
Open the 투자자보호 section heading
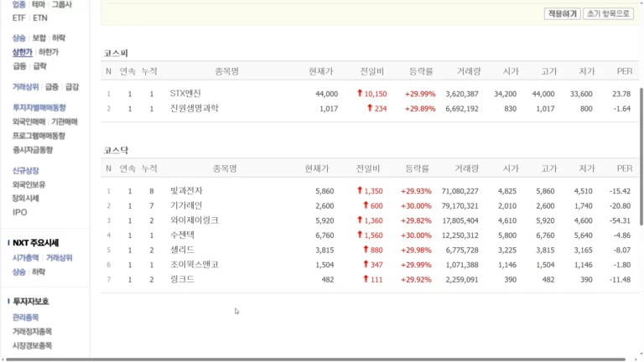point(31,302)
